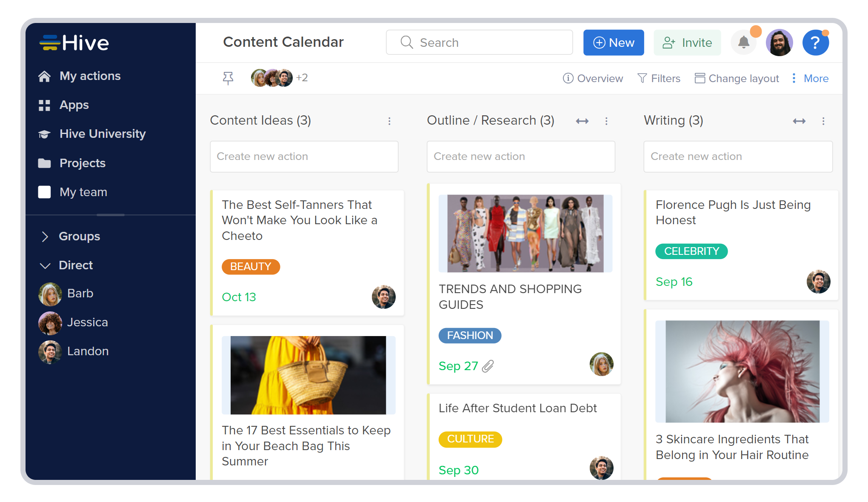Click the Hive logo

pyautogui.click(x=74, y=43)
